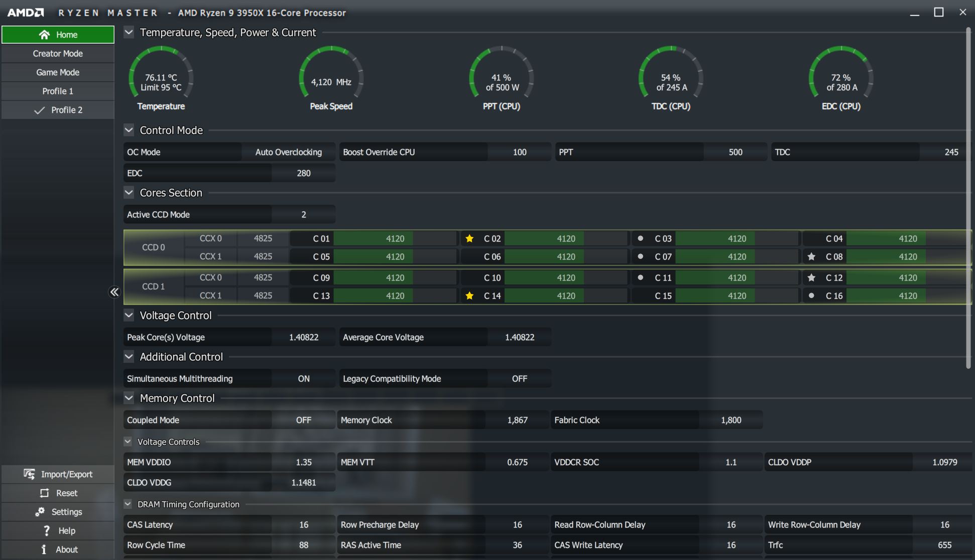Click the gold star on core C 02
975x560 pixels.
[x=469, y=238]
